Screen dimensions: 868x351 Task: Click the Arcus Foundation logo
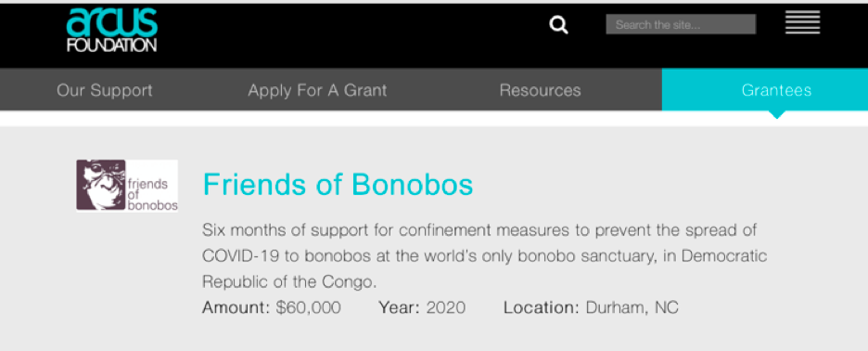coord(112,30)
